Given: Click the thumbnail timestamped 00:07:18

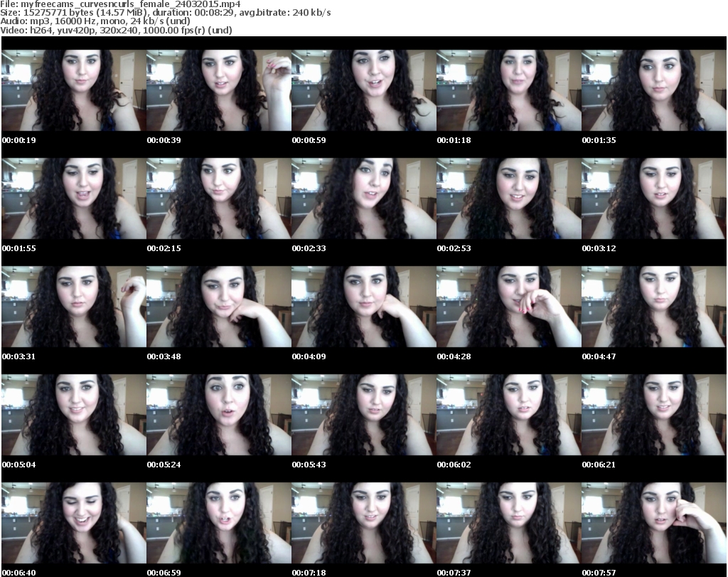Looking at the screenshot, I should [364, 523].
